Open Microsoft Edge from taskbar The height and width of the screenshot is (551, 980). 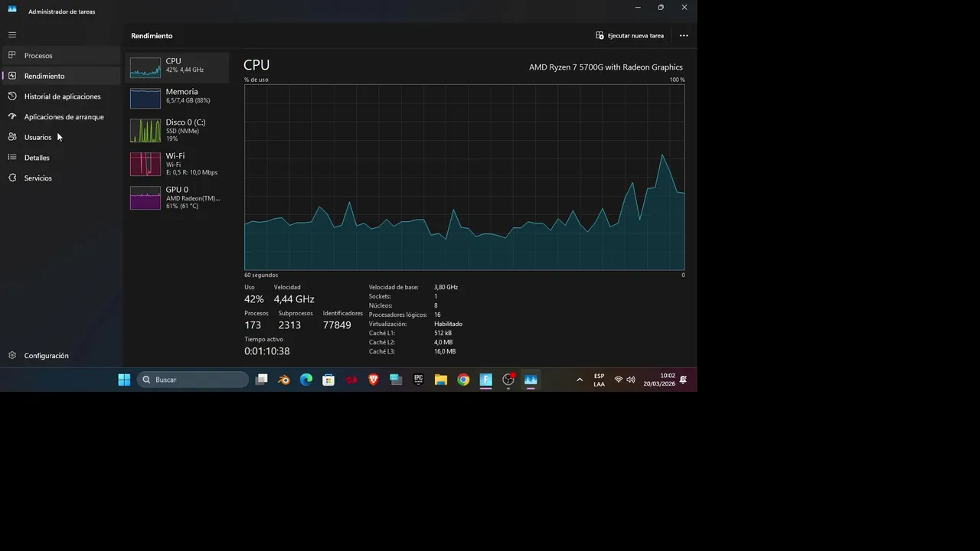[x=306, y=380]
